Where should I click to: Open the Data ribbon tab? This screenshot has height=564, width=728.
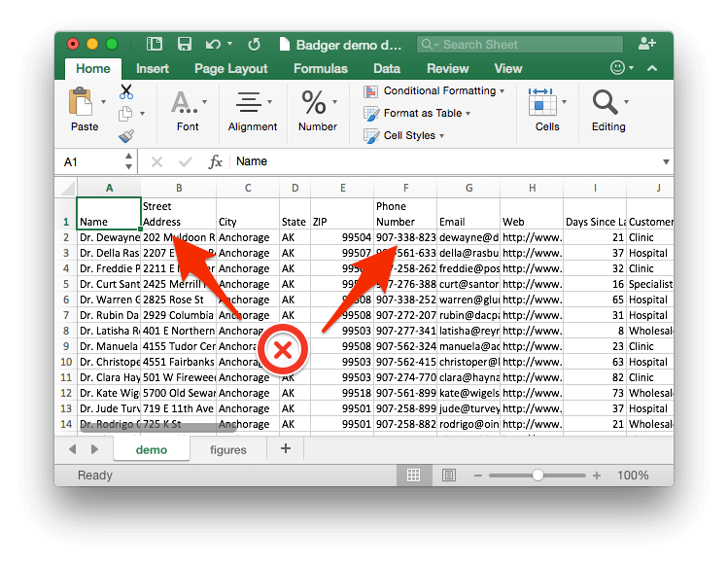(387, 69)
